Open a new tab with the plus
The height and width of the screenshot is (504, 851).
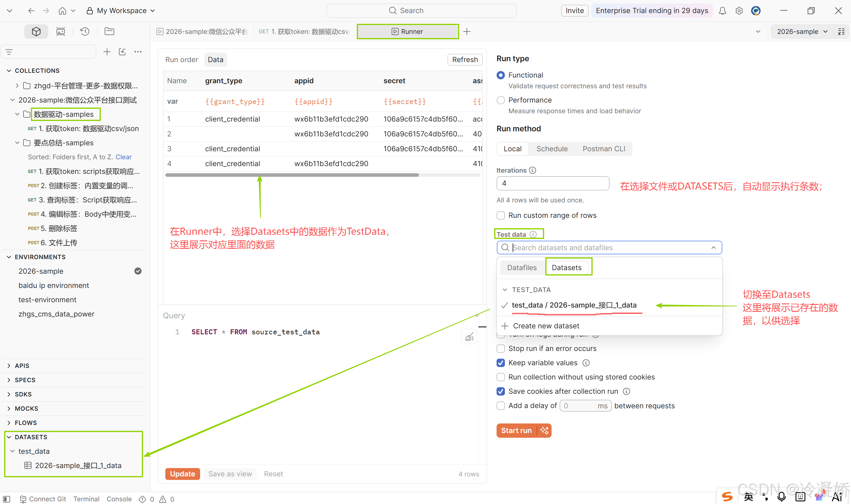click(467, 31)
